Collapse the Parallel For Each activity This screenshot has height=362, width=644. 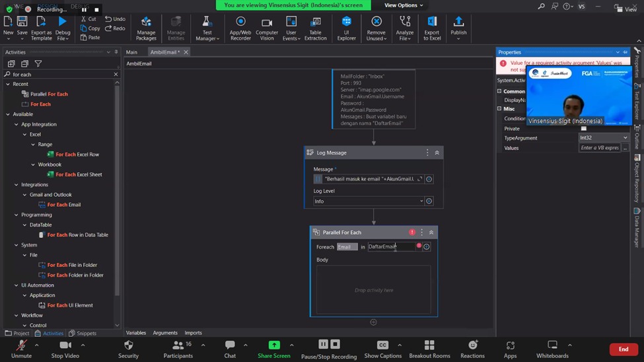pos(431,232)
